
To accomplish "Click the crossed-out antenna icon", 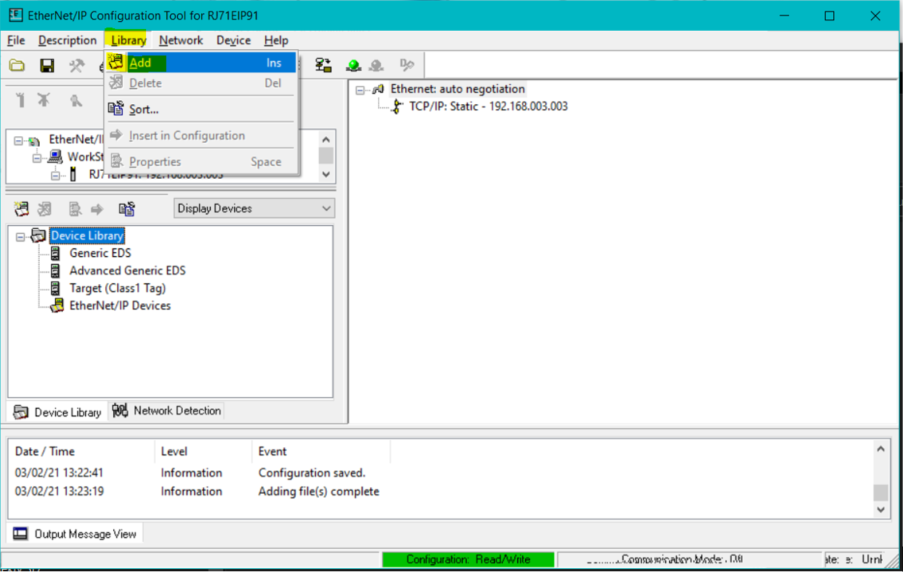I will click(44, 100).
